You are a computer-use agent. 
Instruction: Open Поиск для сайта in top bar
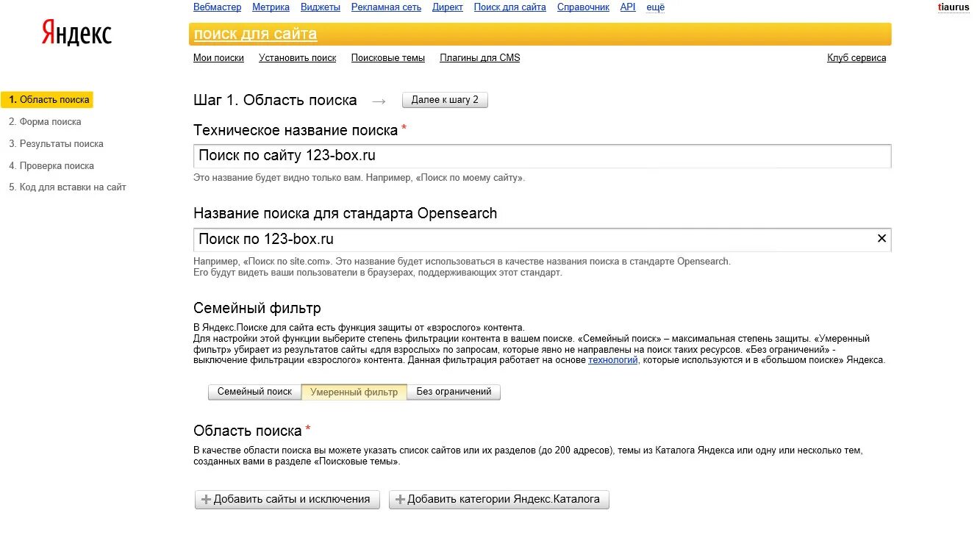click(x=510, y=7)
